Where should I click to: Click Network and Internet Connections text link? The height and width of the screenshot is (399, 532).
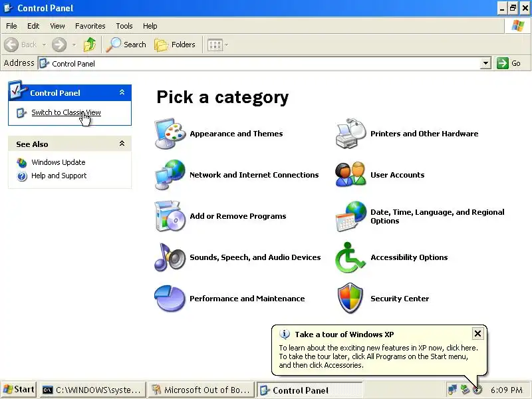[254, 175]
